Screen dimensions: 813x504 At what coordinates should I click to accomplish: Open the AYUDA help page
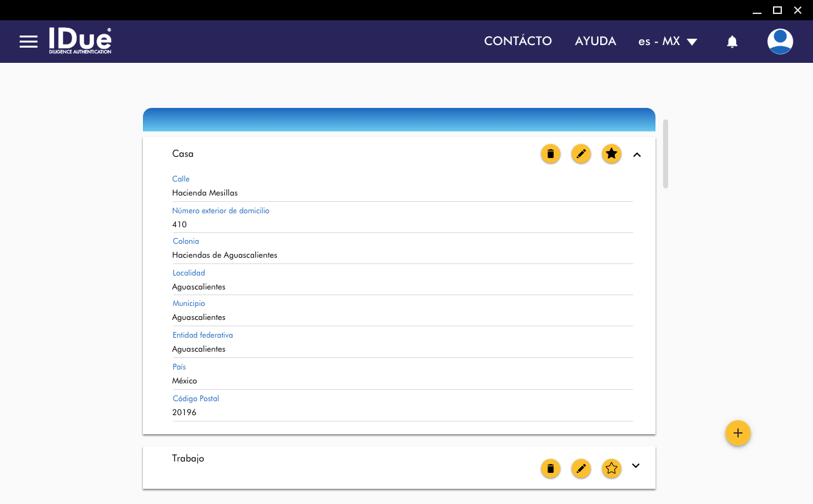tap(595, 41)
